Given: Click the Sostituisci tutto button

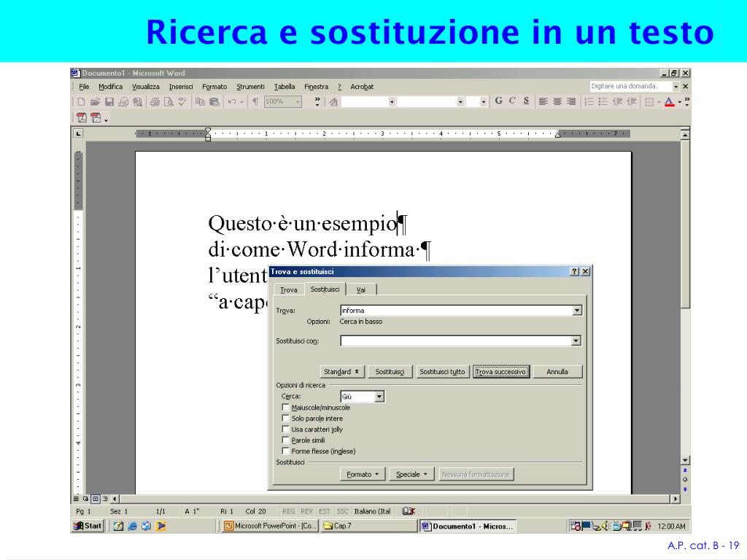Looking at the screenshot, I should (442, 372).
